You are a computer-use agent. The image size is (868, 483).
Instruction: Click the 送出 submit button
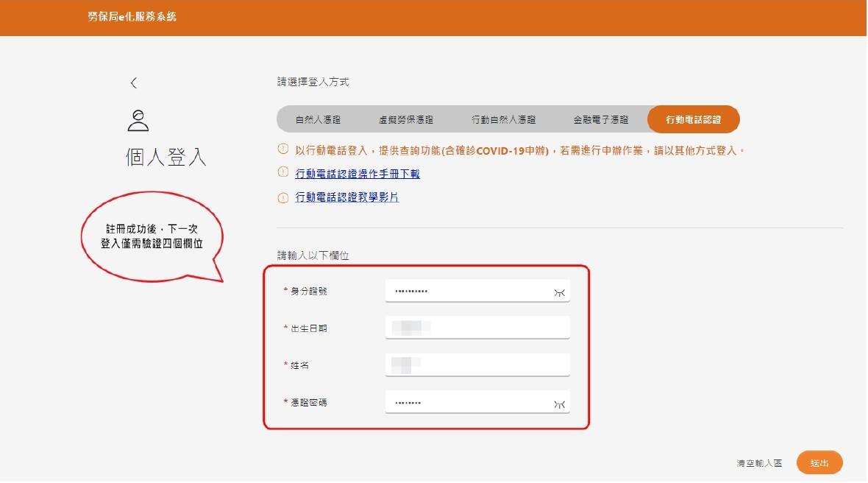819,463
